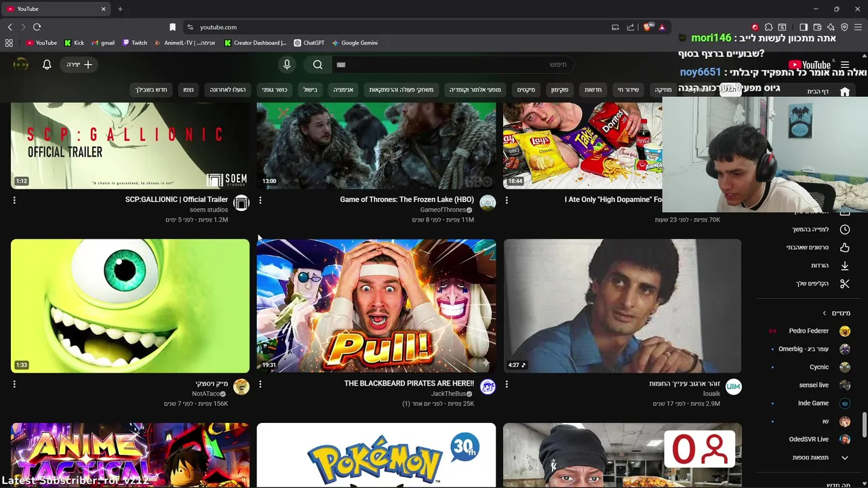Click the bookmark icon in the address bar
The width and height of the screenshot is (868, 488).
click(172, 27)
